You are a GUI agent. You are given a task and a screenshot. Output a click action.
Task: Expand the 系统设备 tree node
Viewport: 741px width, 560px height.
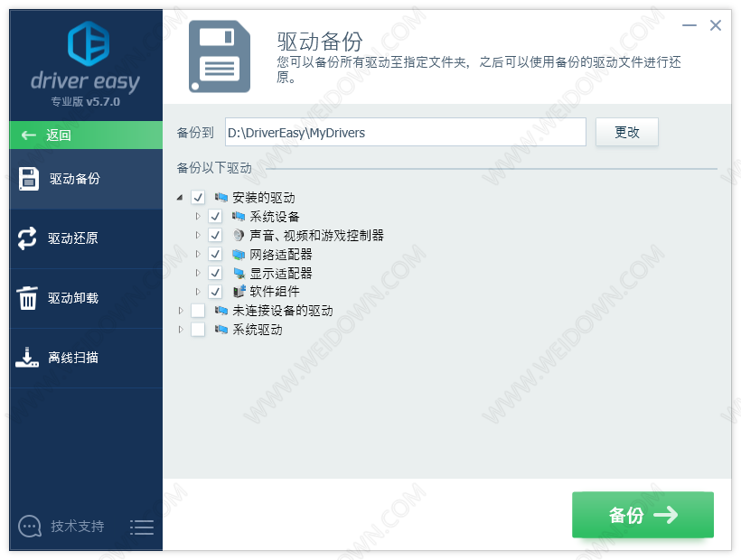[x=198, y=216]
